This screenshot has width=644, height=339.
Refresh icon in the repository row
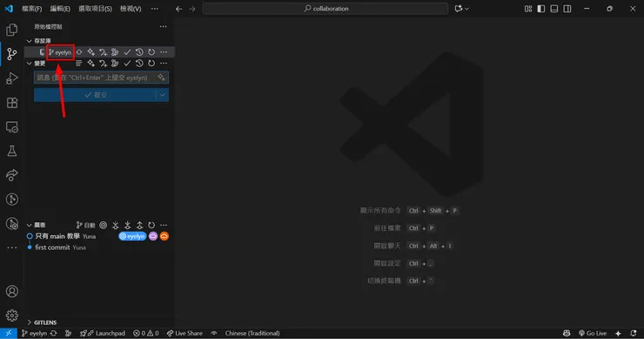pyautogui.click(x=151, y=52)
